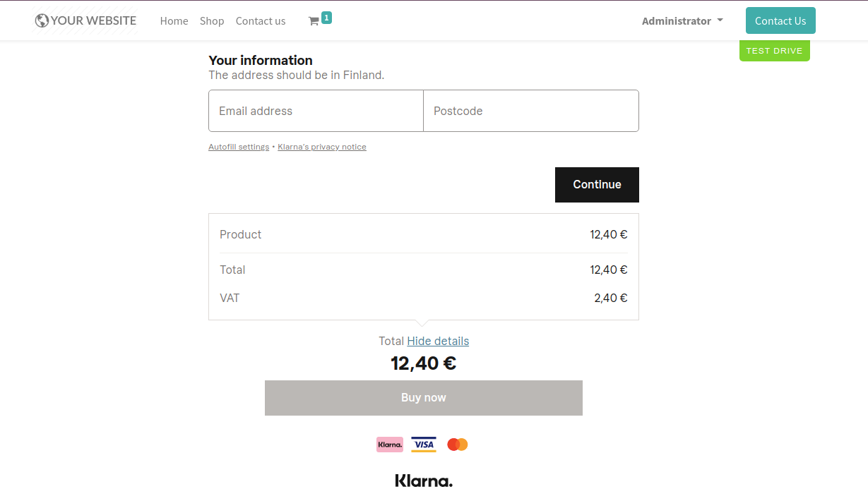868x501 pixels.
Task: Click the Klarna wordmark at bottom
Action: click(424, 481)
